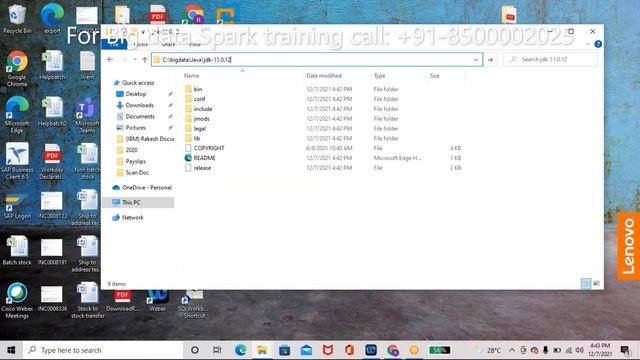Viewport: 640px width, 360px height.
Task: Open the Payslips folder in sidebar
Action: click(136, 161)
